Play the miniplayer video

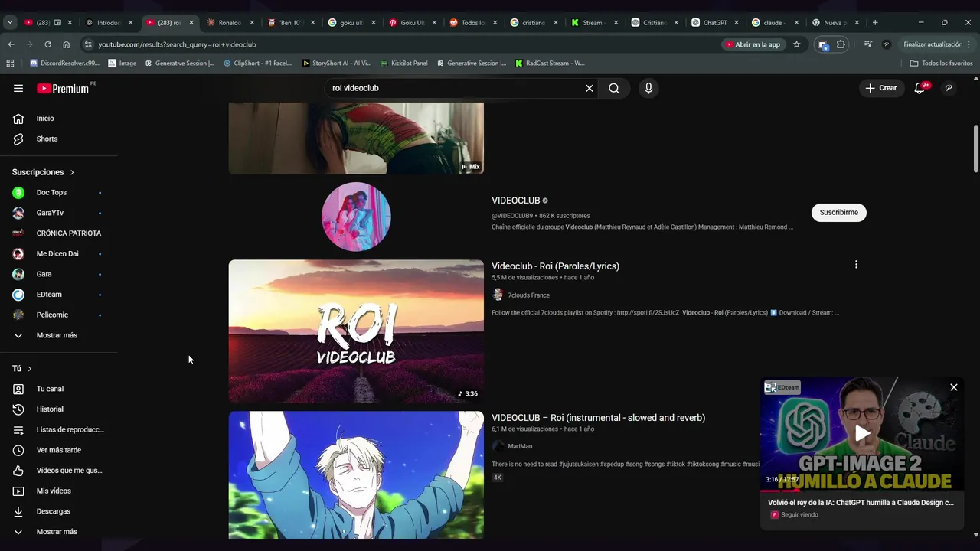click(862, 433)
